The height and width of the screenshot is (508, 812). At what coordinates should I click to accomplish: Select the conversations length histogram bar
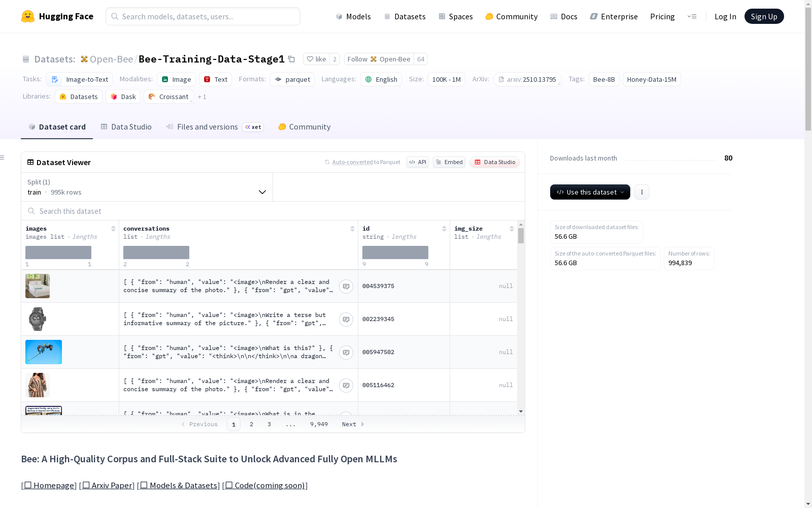[156, 252]
